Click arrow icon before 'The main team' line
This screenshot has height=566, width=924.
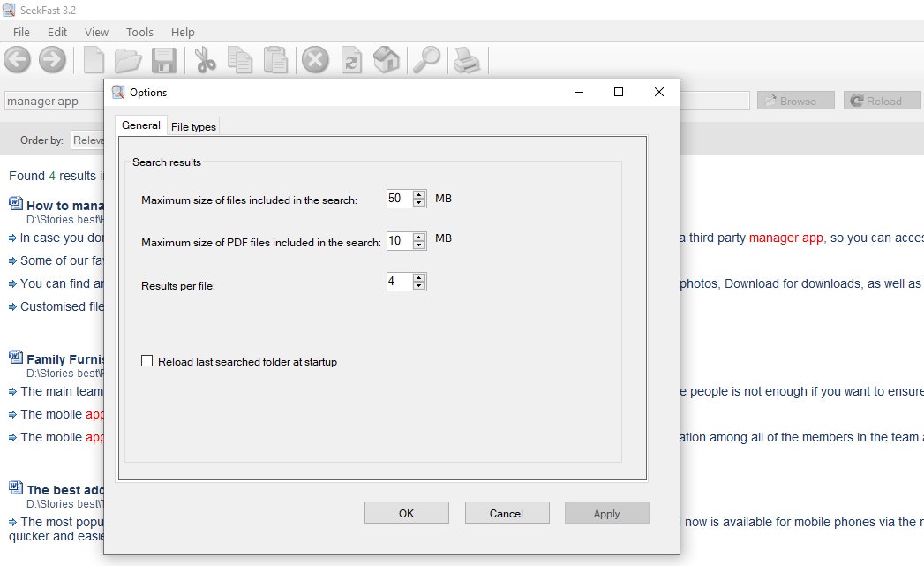12,391
